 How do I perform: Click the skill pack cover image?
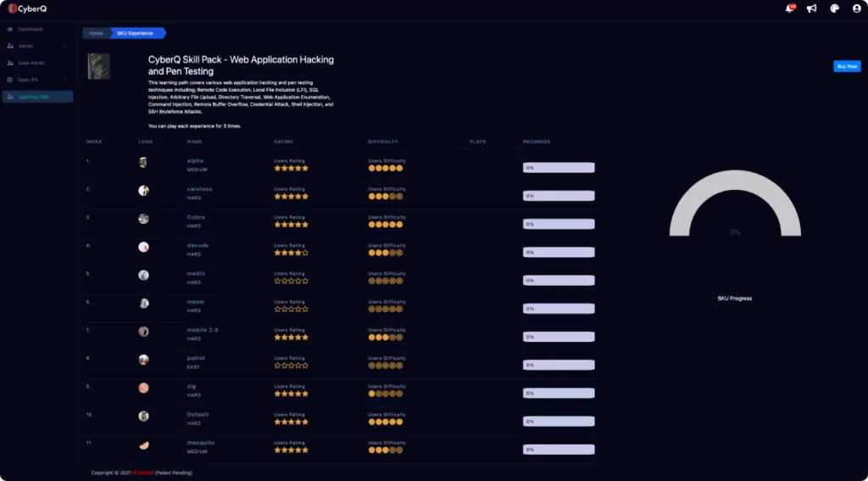tap(98, 66)
